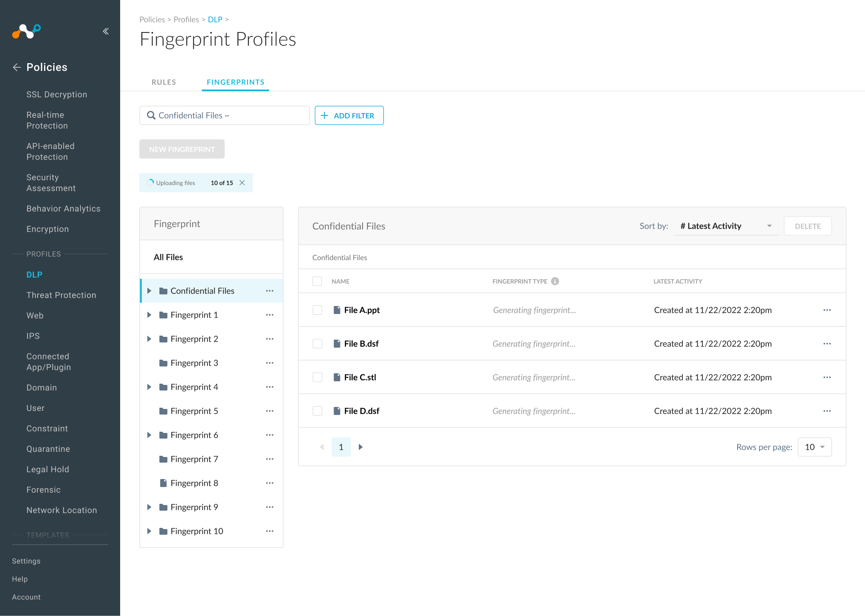Tick the checkbox next to File D.dsf
The image size is (865, 616).
[317, 411]
